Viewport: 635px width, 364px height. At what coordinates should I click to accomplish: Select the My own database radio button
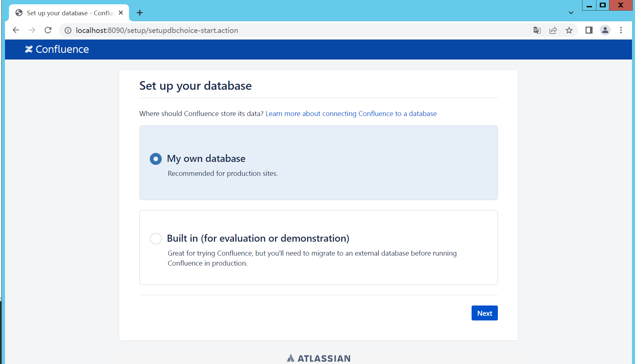[155, 159]
